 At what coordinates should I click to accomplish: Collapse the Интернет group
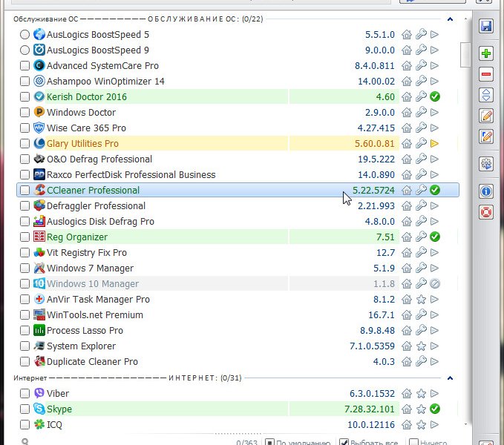[450, 378]
